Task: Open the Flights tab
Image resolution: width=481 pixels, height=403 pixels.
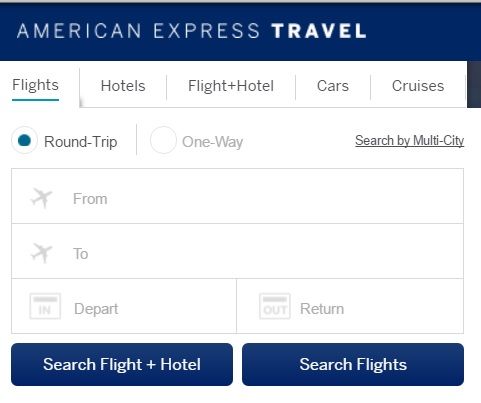Action: click(36, 85)
